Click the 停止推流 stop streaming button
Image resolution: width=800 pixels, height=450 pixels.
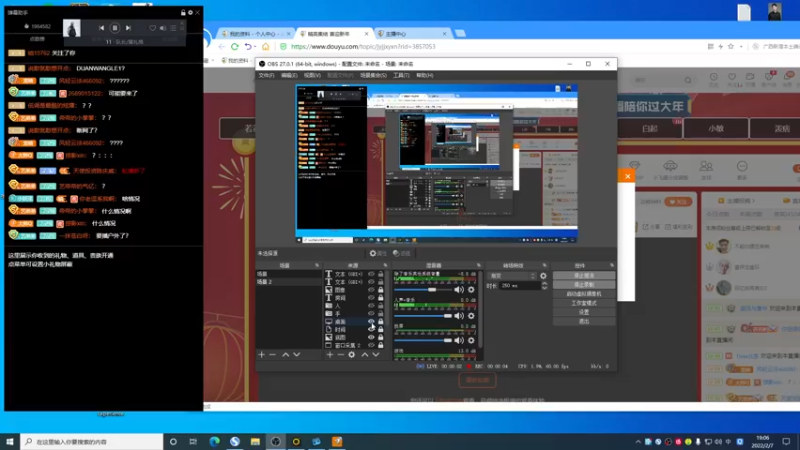[x=584, y=276]
